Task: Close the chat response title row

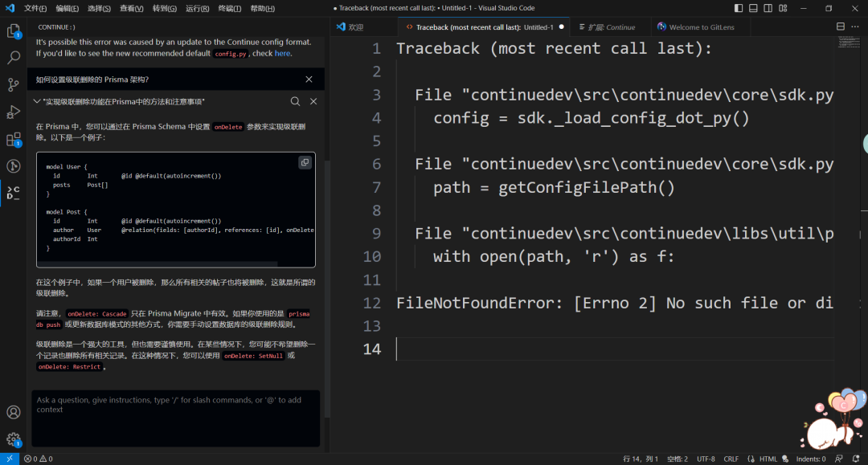Action: tap(313, 101)
